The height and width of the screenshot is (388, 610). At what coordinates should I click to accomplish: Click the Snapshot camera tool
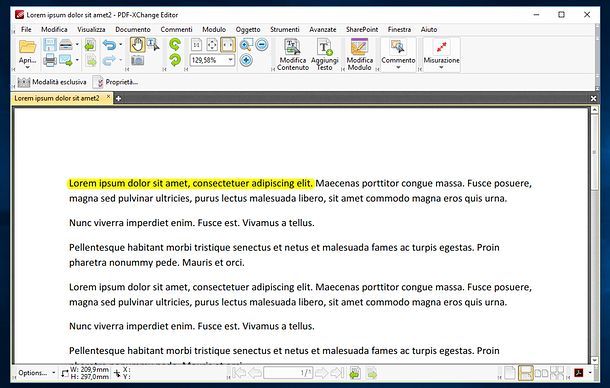click(x=137, y=60)
